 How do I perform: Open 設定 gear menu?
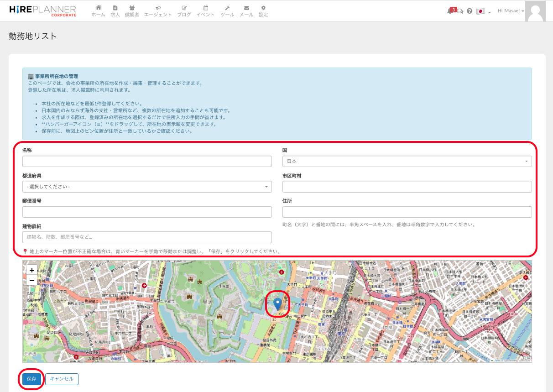point(263,11)
